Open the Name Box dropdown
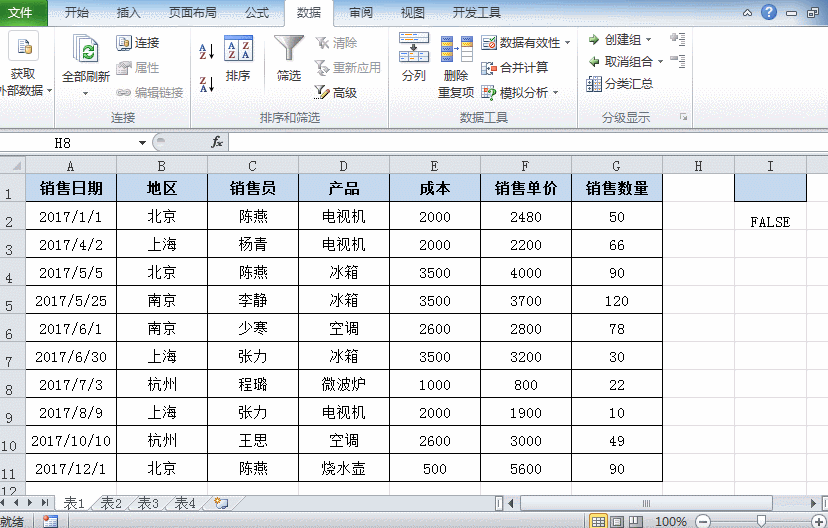 142,143
